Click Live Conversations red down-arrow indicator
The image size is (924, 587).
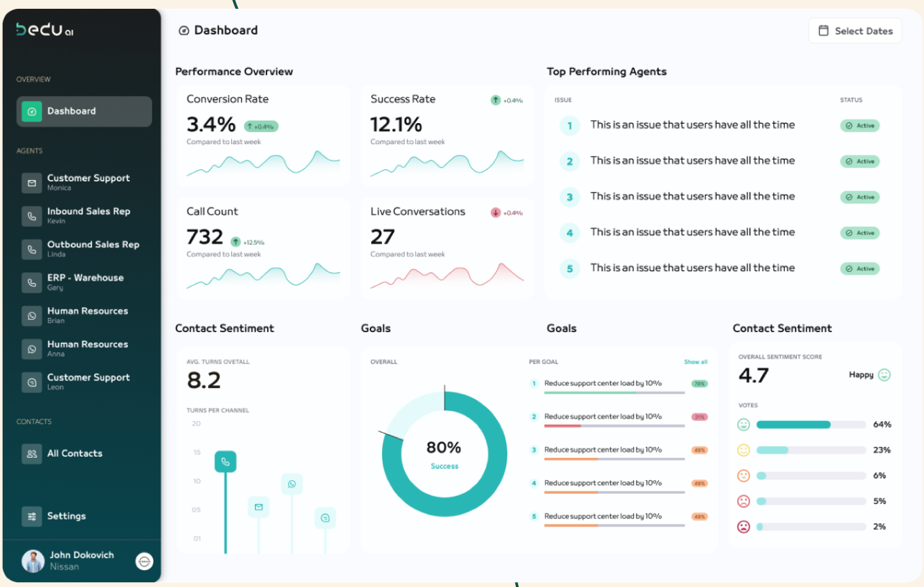click(496, 213)
